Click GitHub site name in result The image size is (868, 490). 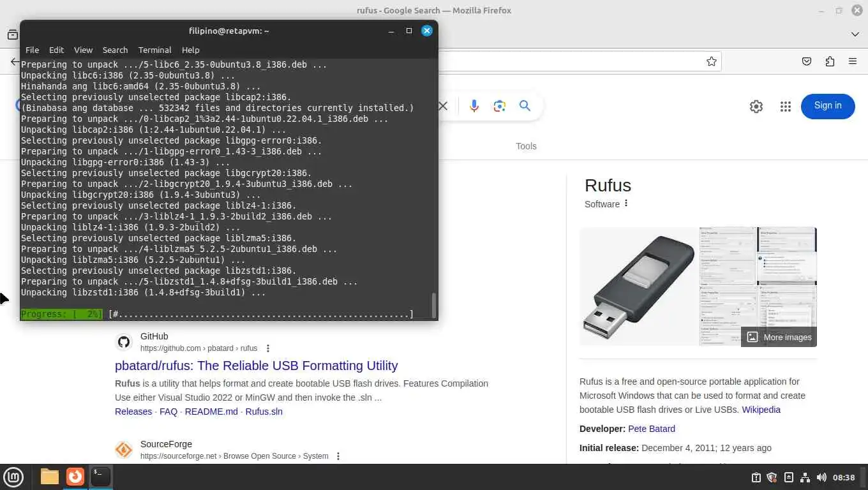154,336
